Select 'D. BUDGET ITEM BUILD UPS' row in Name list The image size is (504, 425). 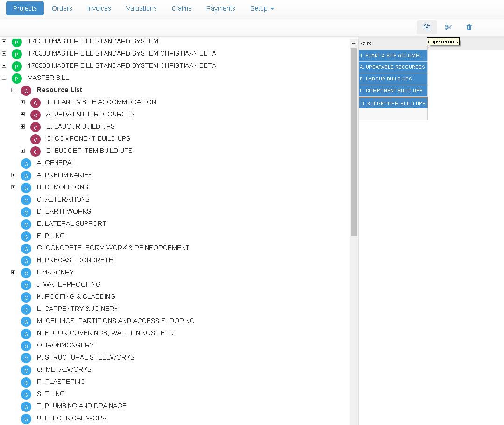[x=393, y=103]
